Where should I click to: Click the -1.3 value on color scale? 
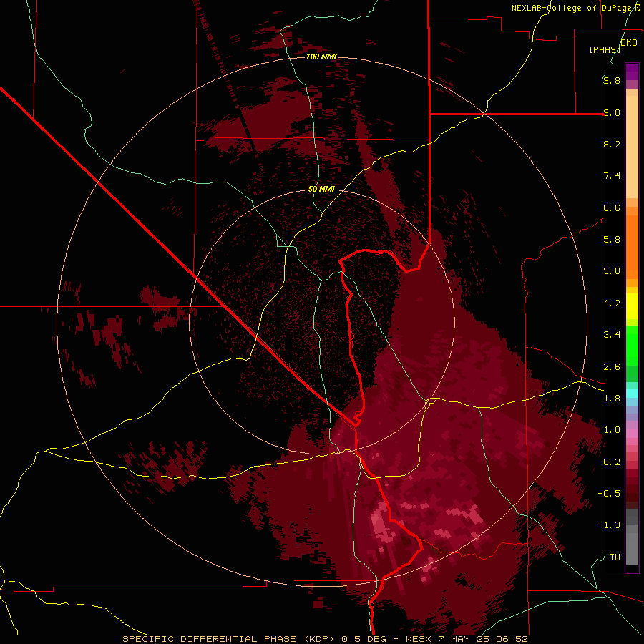coord(609,525)
